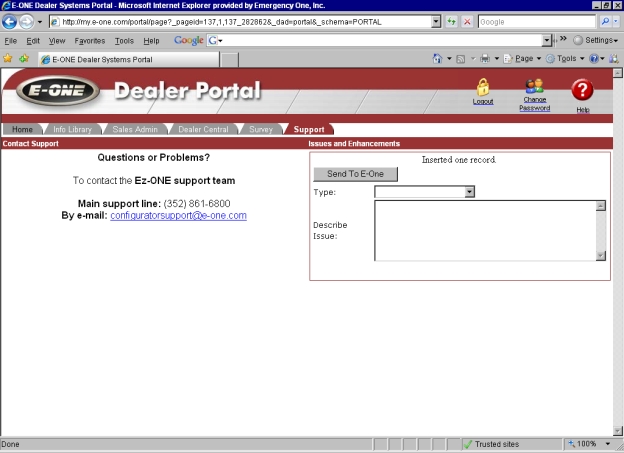Switch to the Info Library tab
The image size is (624, 453).
(72, 129)
